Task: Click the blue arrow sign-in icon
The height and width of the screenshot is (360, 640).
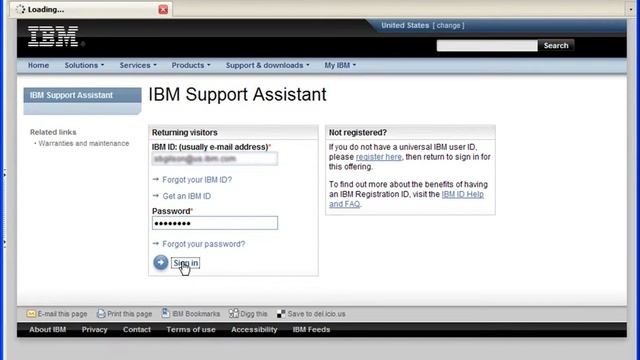Action: click(x=161, y=262)
